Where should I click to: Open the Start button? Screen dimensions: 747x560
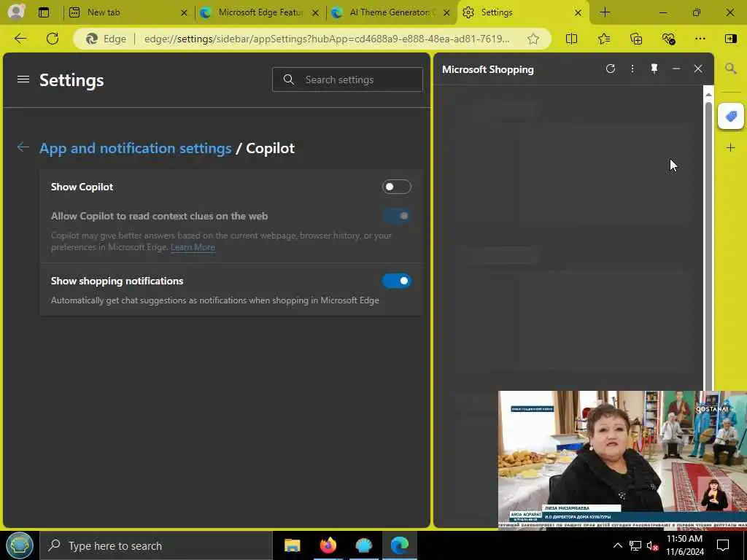click(x=20, y=545)
